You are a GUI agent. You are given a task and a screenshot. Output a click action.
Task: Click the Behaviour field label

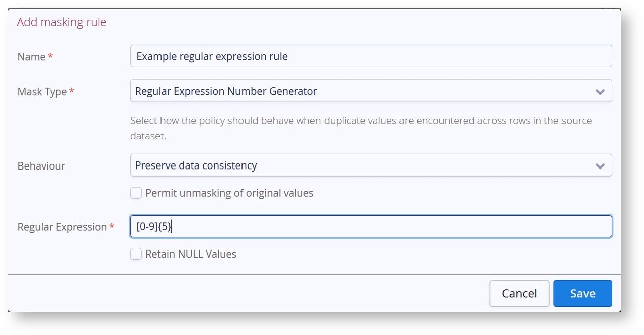(x=41, y=166)
